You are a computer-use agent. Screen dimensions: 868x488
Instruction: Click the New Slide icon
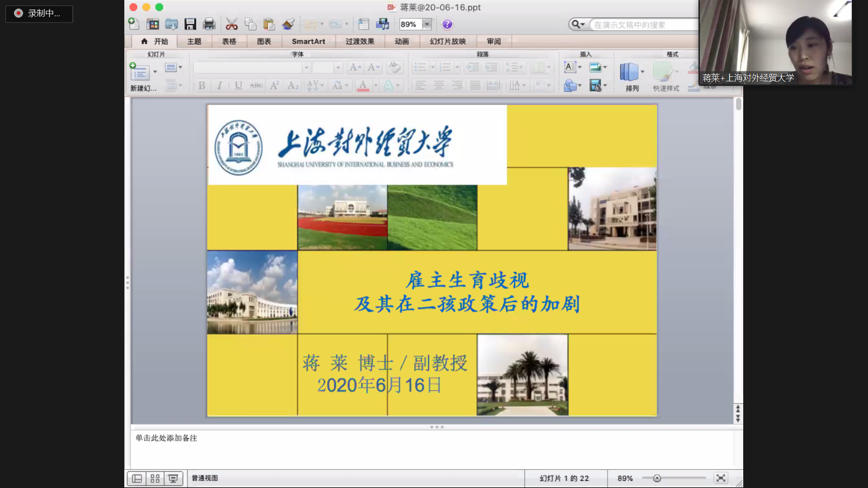pyautogui.click(x=140, y=72)
